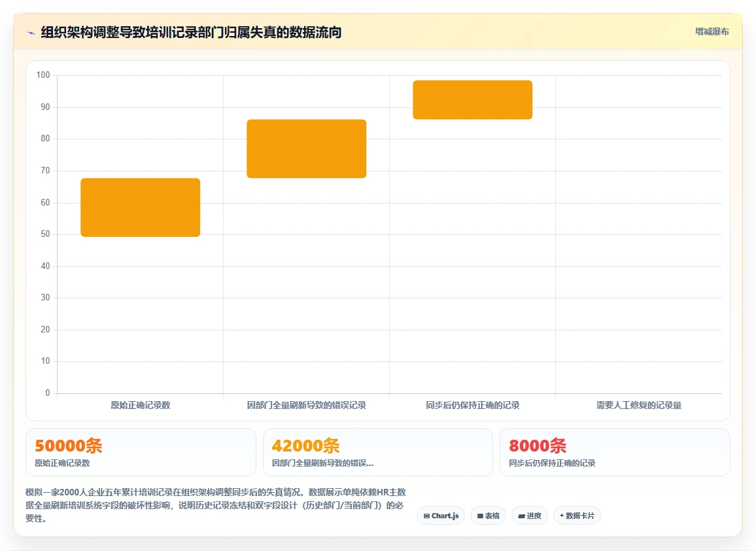The width and height of the screenshot is (756, 551).
Task: Click the Chart.js tag
Action: click(x=441, y=516)
